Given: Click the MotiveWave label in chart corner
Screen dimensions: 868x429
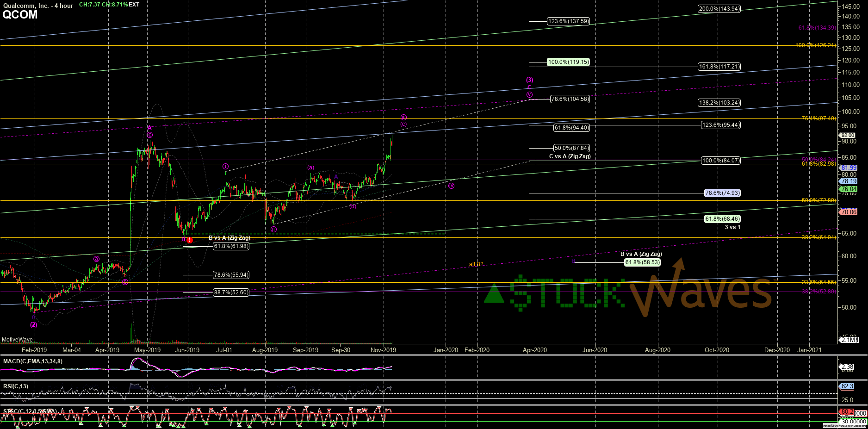Looking at the screenshot, I should tap(17, 340).
